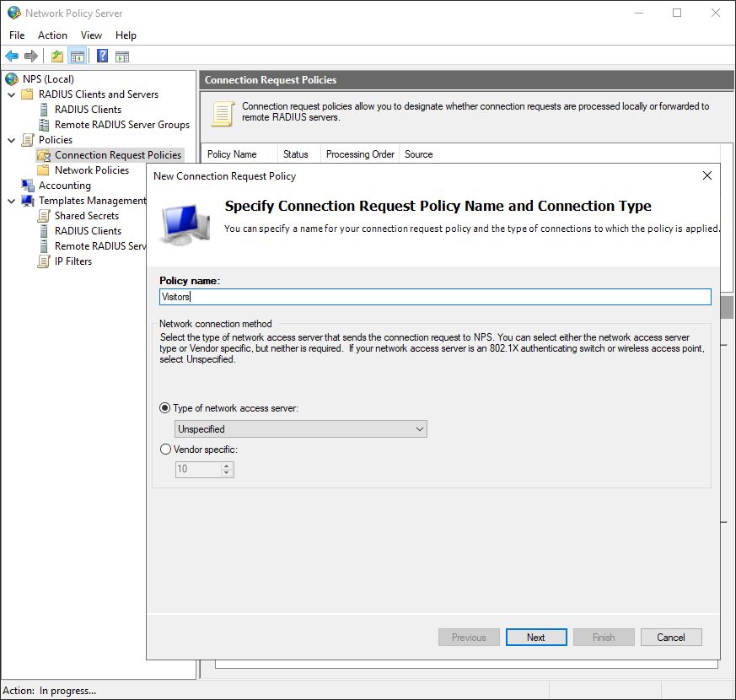This screenshot has width=736, height=700.
Task: Collapse the Policies tree node
Action: 12,140
